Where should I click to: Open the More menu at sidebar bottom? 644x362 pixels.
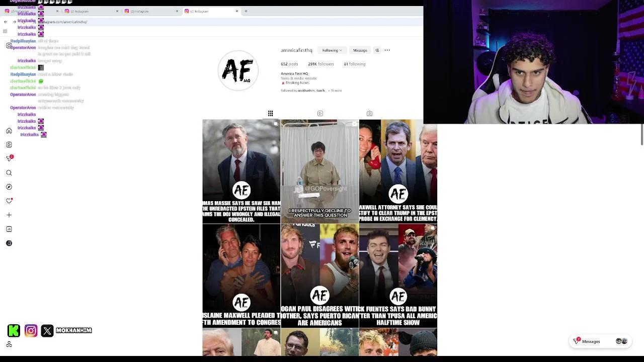point(9,344)
